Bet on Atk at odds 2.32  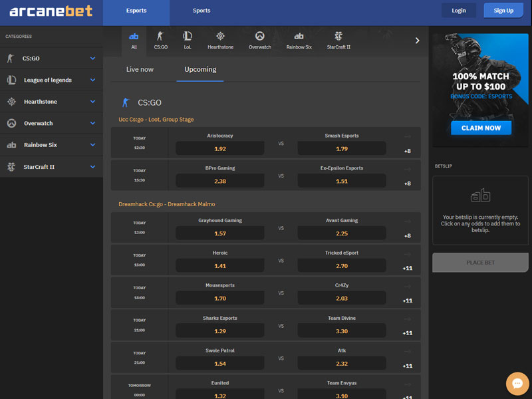(x=342, y=363)
